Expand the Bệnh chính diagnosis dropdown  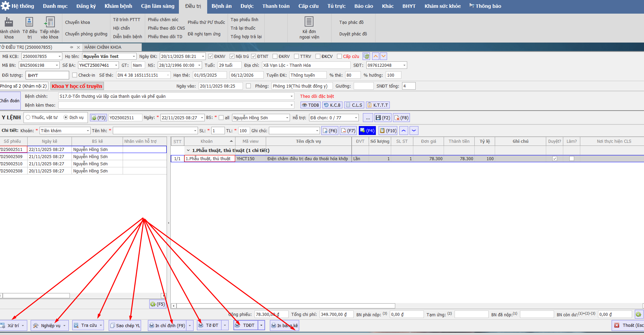(x=291, y=96)
